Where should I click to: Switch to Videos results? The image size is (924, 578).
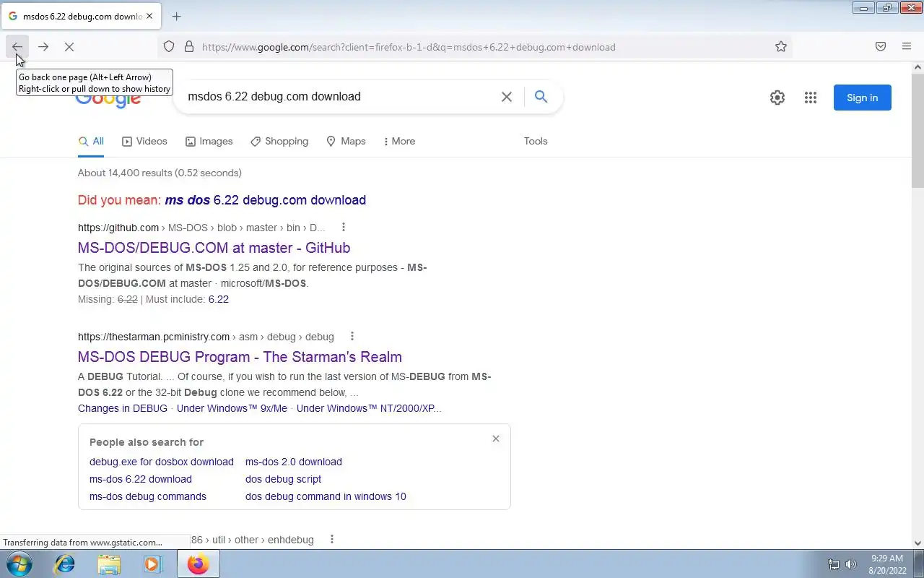(144, 142)
